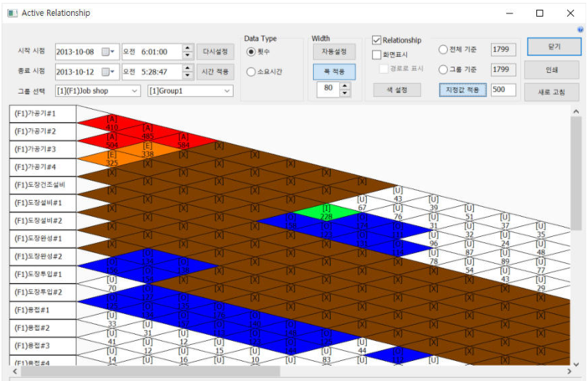Select the 횟수 data type radio button
Screen dimensions: 588x381
pos(251,51)
